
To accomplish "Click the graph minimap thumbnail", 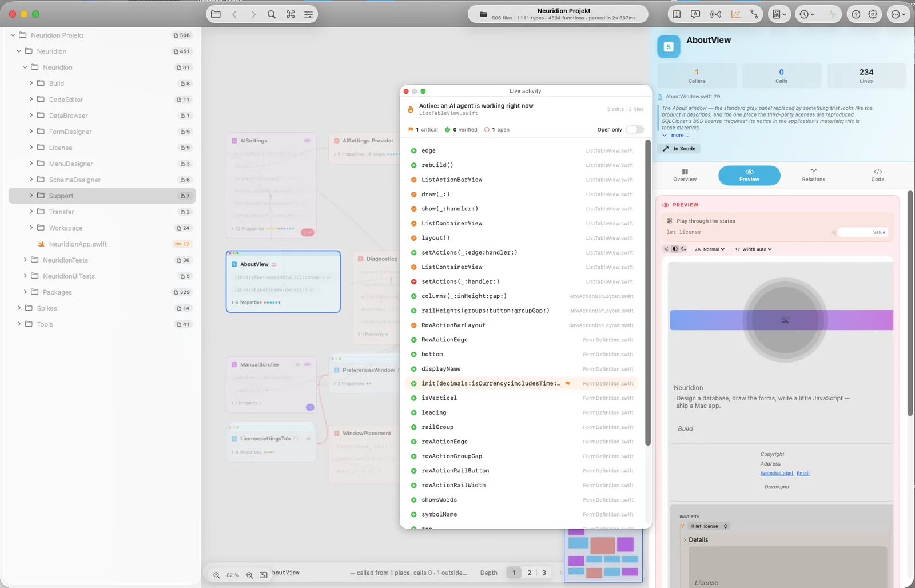I will click(x=603, y=555).
